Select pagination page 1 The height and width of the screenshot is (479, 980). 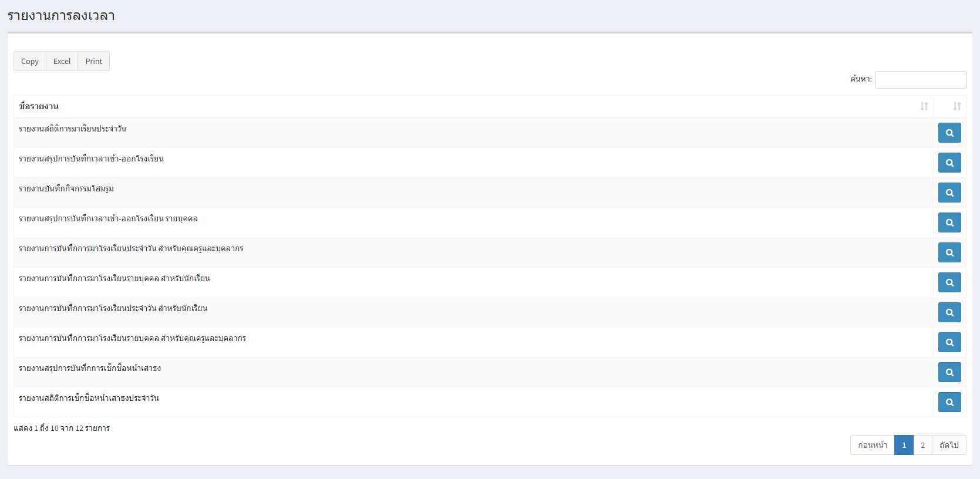coord(904,445)
